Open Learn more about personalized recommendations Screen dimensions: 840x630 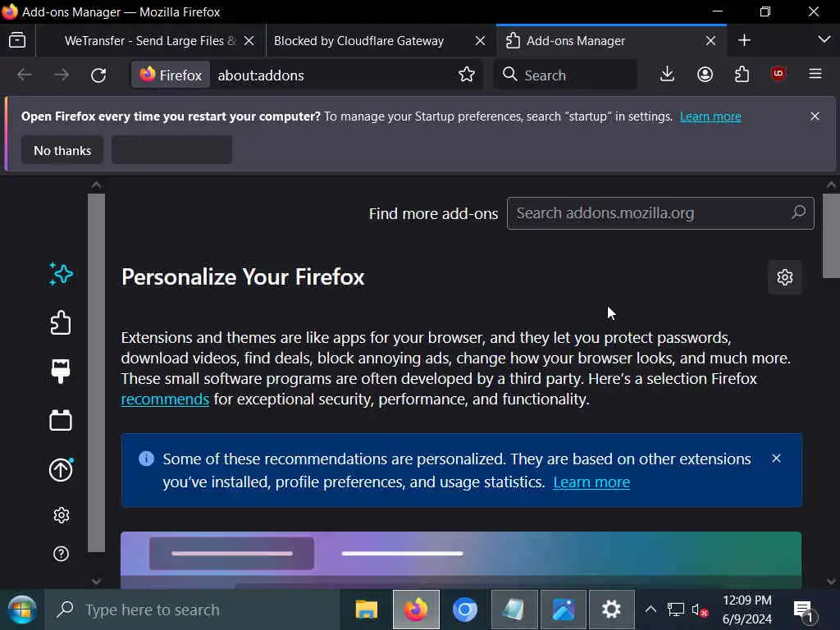coord(591,482)
